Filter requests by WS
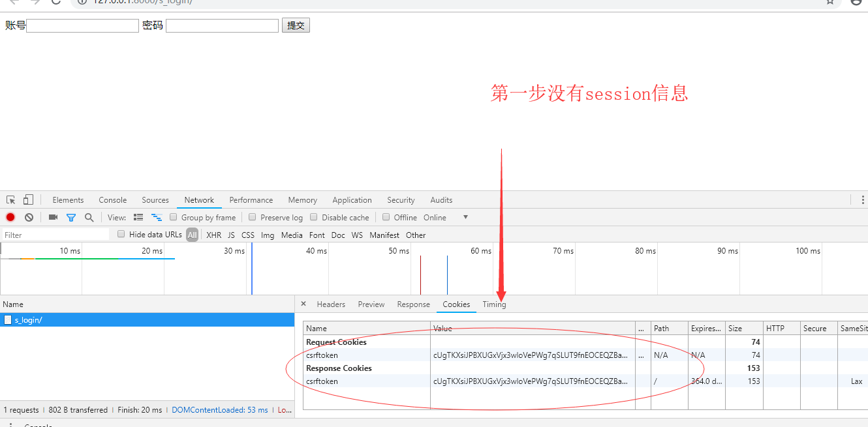Image resolution: width=868 pixels, height=427 pixels. (x=357, y=235)
